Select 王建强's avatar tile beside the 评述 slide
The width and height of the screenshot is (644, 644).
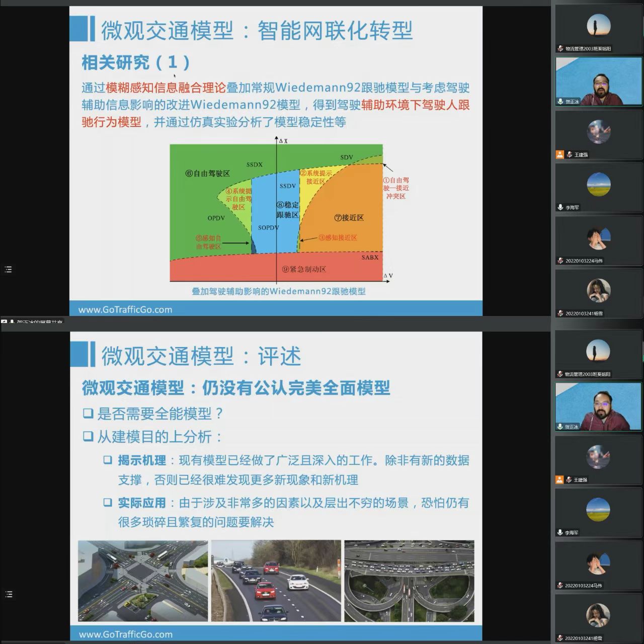pyautogui.click(x=599, y=458)
